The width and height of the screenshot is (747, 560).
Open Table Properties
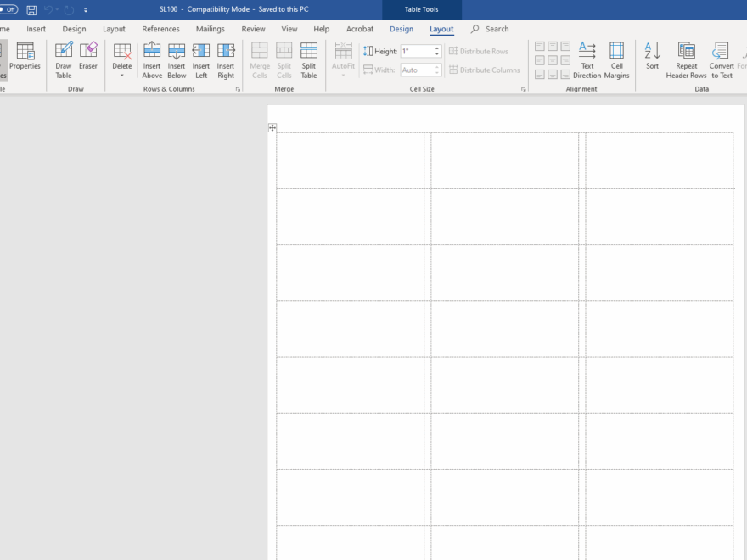[x=25, y=59]
